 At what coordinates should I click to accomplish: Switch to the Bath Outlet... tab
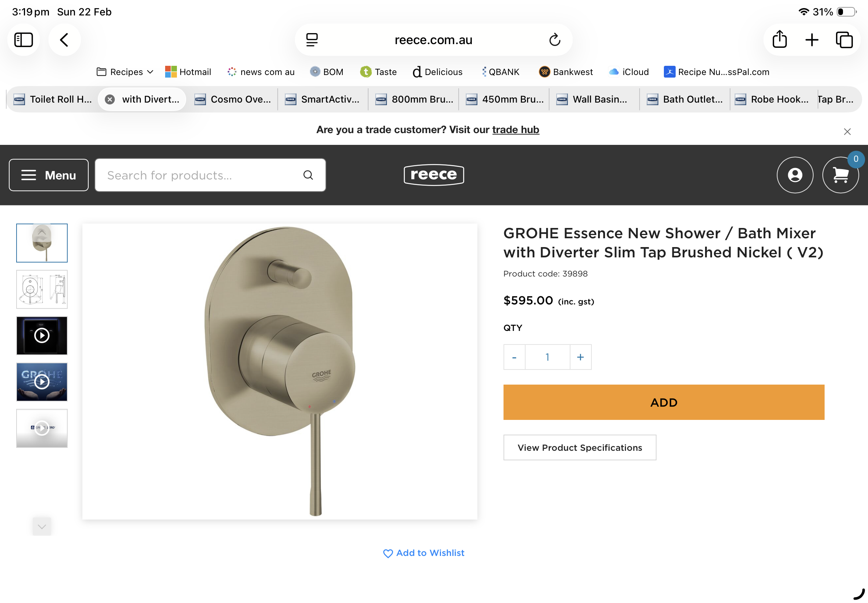pos(685,99)
